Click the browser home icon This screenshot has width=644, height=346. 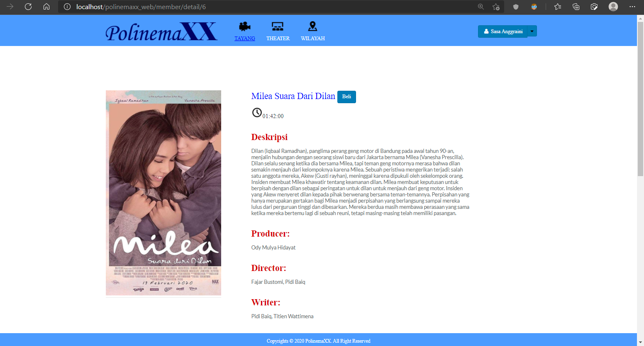46,7
